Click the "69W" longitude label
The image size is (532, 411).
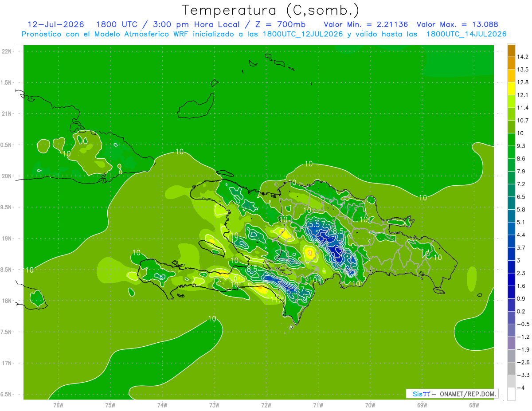[x=422, y=405]
